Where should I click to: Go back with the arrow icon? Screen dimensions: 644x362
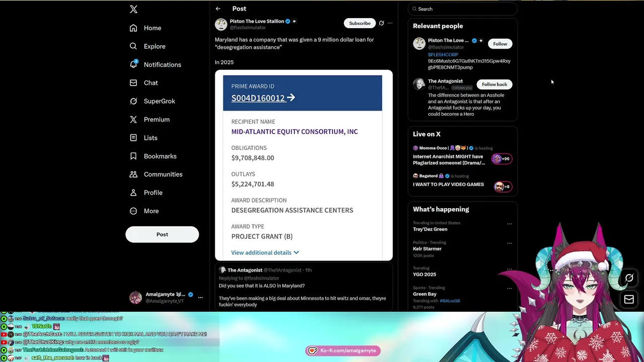pos(218,9)
